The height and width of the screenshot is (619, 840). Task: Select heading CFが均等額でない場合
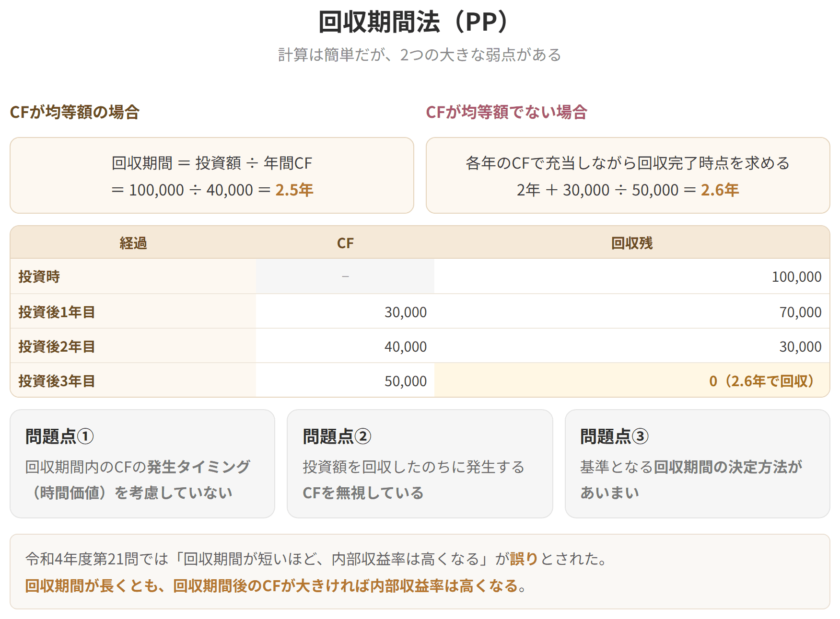(506, 112)
